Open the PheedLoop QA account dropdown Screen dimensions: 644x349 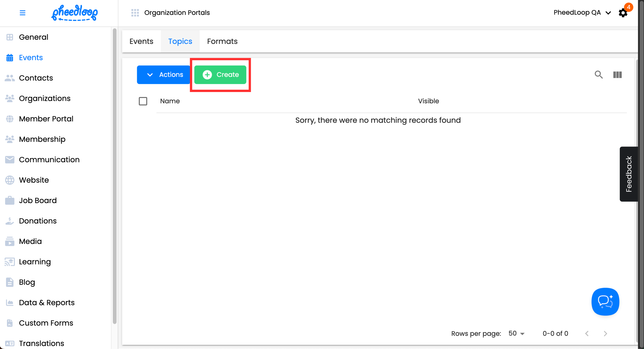(582, 13)
